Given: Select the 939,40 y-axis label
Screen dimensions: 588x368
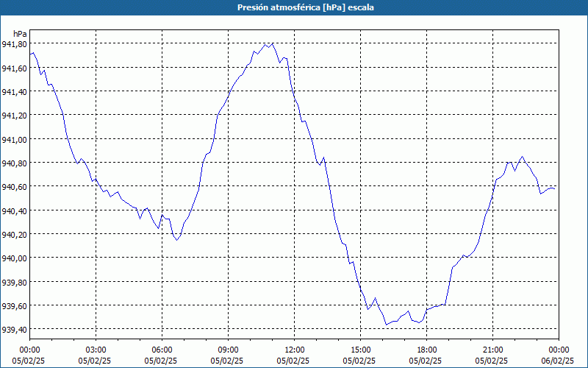Looking at the screenshot, I should (x=14, y=330).
